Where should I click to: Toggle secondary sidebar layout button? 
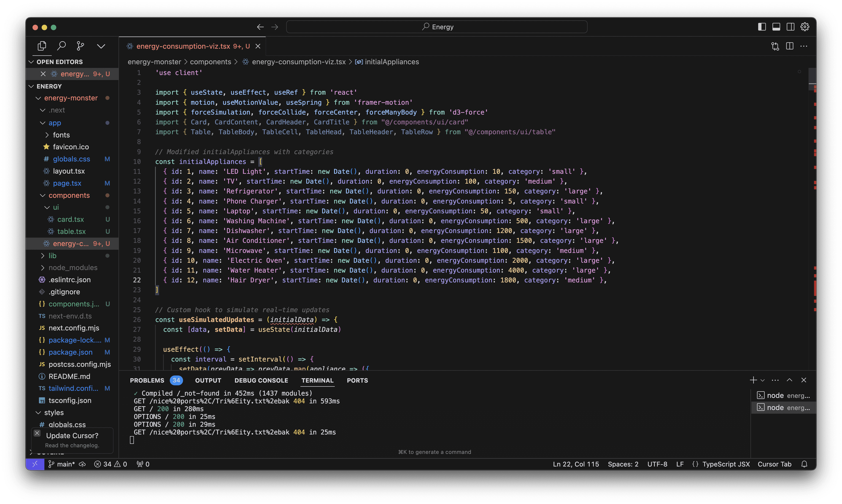pyautogui.click(x=790, y=27)
